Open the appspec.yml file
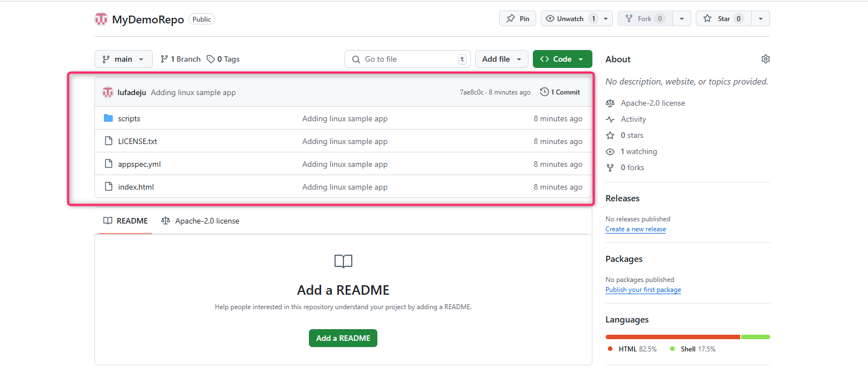 139,164
